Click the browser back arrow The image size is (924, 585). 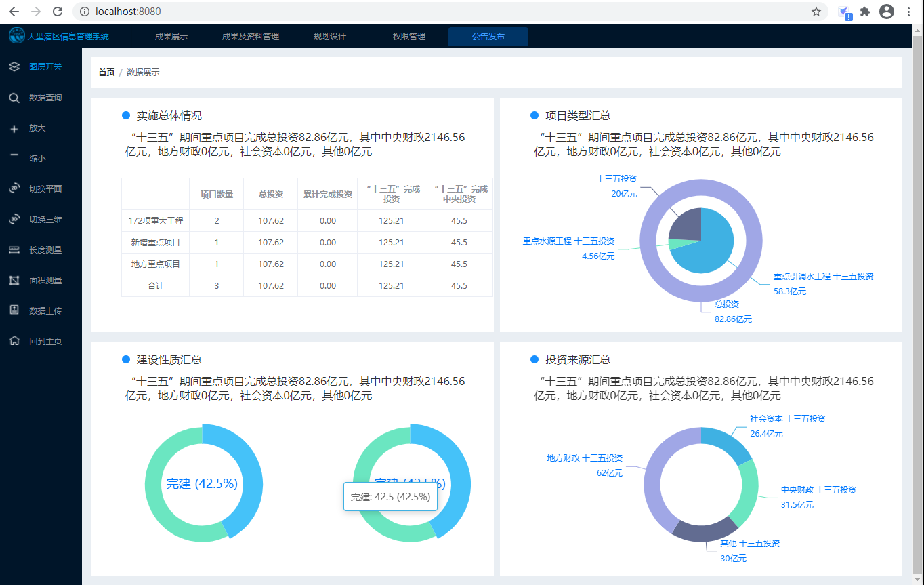[14, 12]
